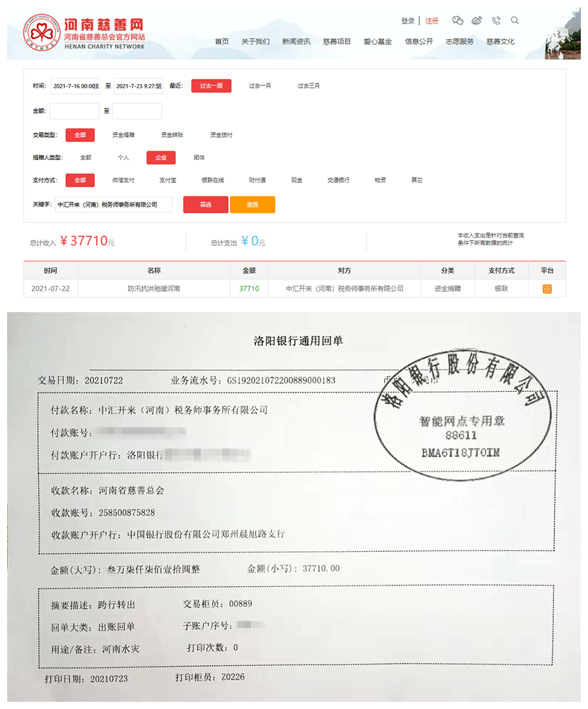Open the 信息公开 menu item
Image resolution: width=588 pixels, height=709 pixels.
[419, 42]
